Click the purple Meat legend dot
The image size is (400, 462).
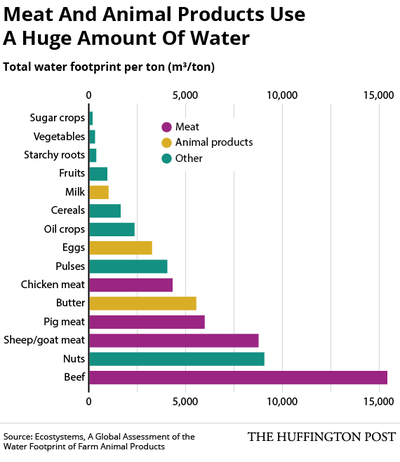coord(166,127)
